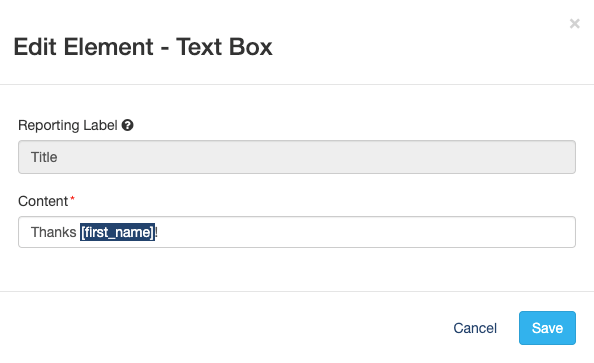Click the Reporting Label caption text
This screenshot has height=363, width=594.
(x=68, y=125)
